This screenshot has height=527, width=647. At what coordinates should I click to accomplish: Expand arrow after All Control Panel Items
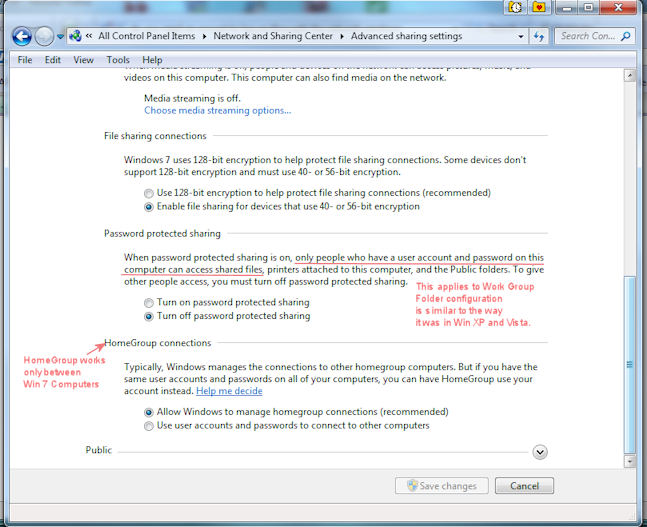coord(204,36)
